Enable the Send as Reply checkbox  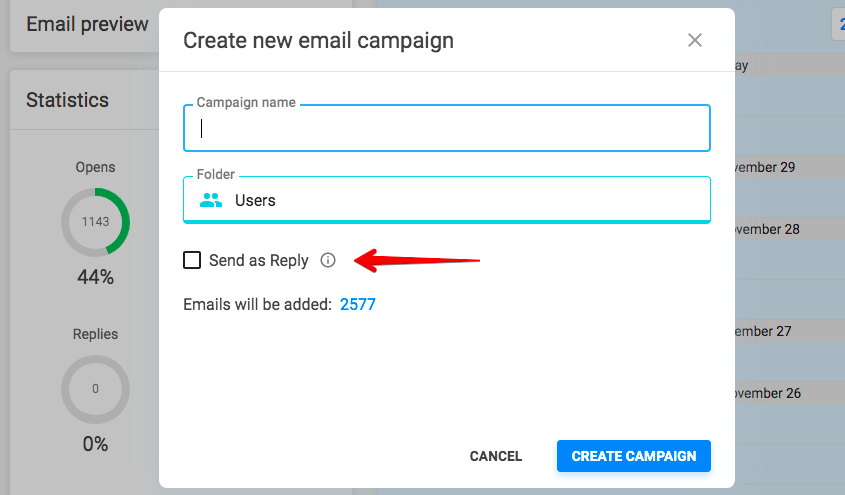[x=192, y=260]
